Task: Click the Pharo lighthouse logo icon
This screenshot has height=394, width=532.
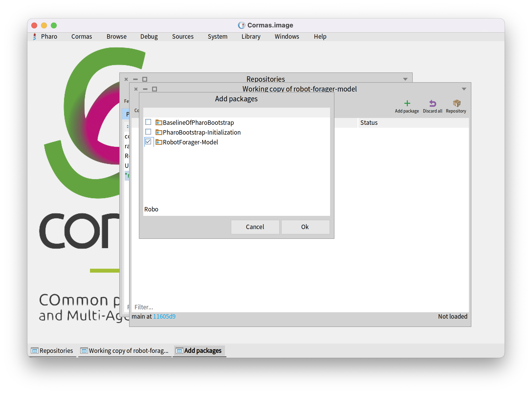Action: pyautogui.click(x=35, y=37)
